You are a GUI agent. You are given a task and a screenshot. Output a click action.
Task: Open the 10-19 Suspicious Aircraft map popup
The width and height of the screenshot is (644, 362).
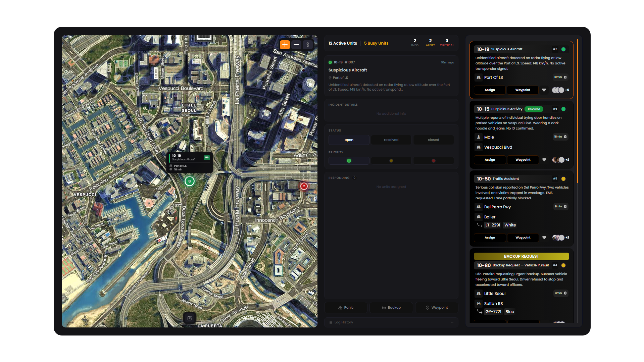coord(190,162)
